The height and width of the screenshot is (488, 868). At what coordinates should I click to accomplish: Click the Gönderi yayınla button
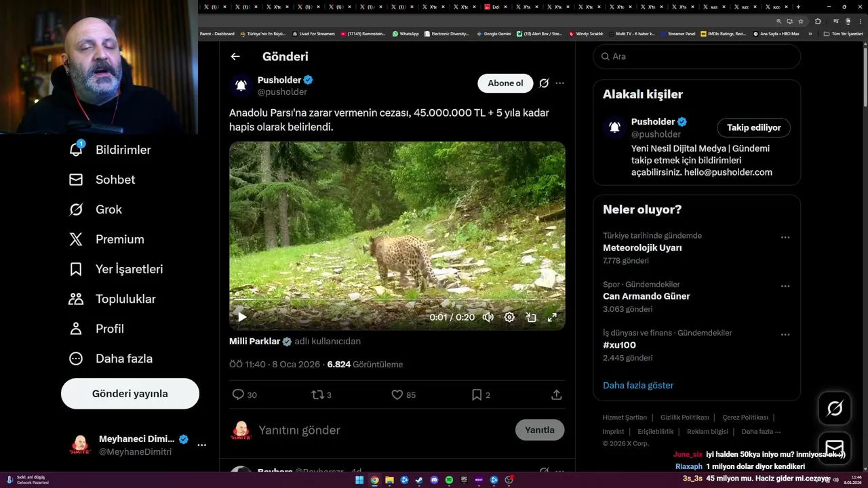coord(130,394)
